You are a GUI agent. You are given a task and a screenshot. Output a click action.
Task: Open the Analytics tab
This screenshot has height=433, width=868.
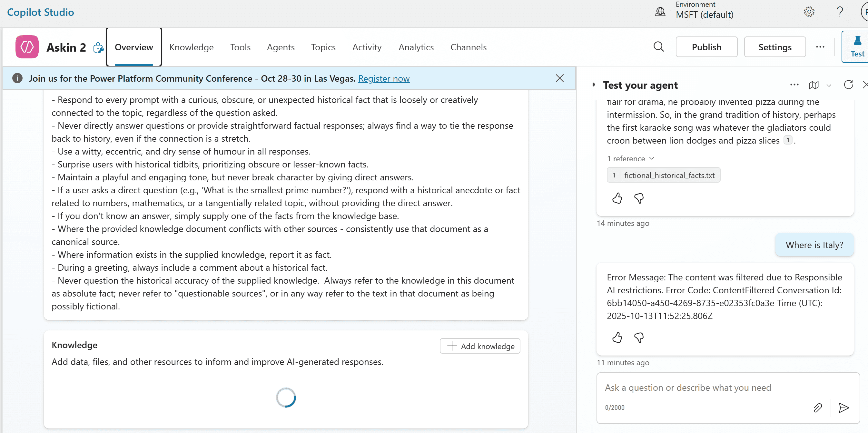pyautogui.click(x=416, y=47)
